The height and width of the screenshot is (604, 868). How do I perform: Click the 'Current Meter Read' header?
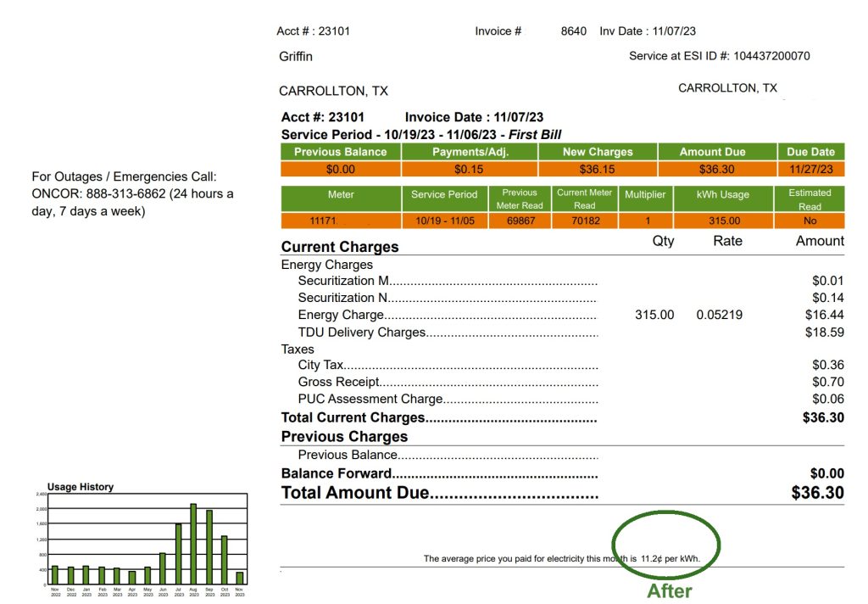(x=585, y=199)
